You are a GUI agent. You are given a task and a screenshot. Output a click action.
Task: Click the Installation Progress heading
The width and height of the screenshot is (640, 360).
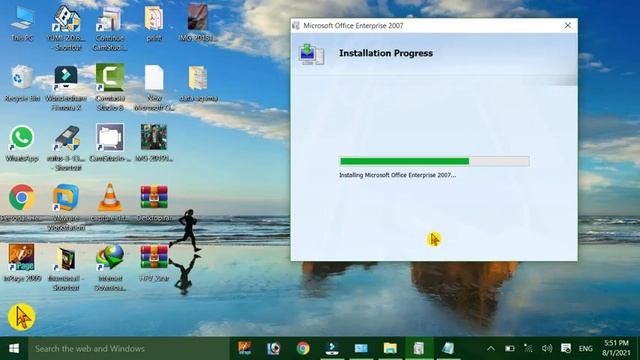point(386,53)
